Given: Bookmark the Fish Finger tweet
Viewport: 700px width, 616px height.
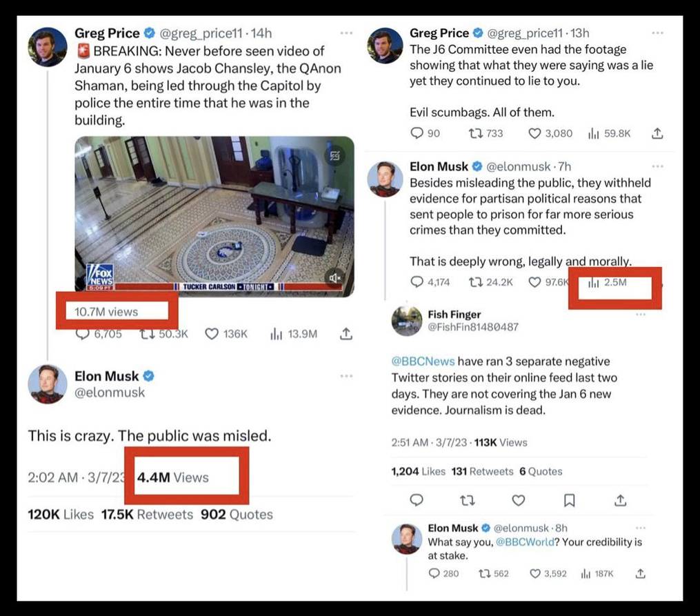Looking at the screenshot, I should [x=569, y=501].
